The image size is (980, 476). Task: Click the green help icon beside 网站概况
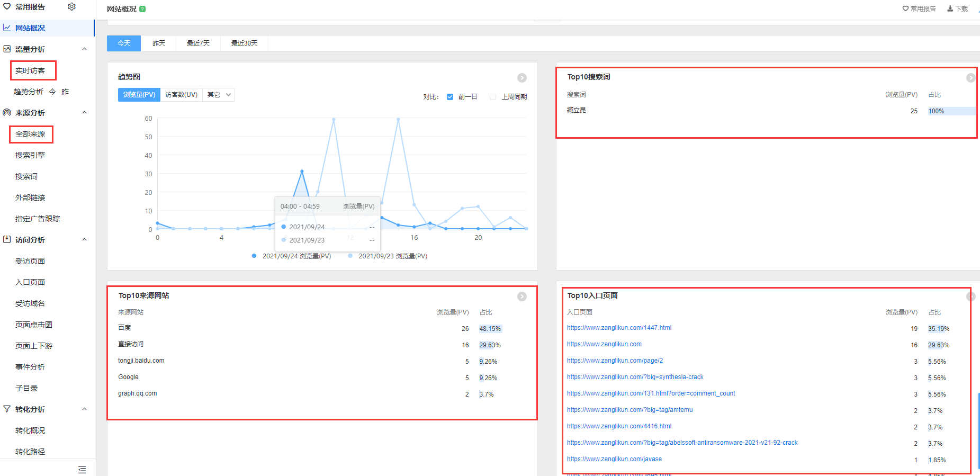point(142,9)
